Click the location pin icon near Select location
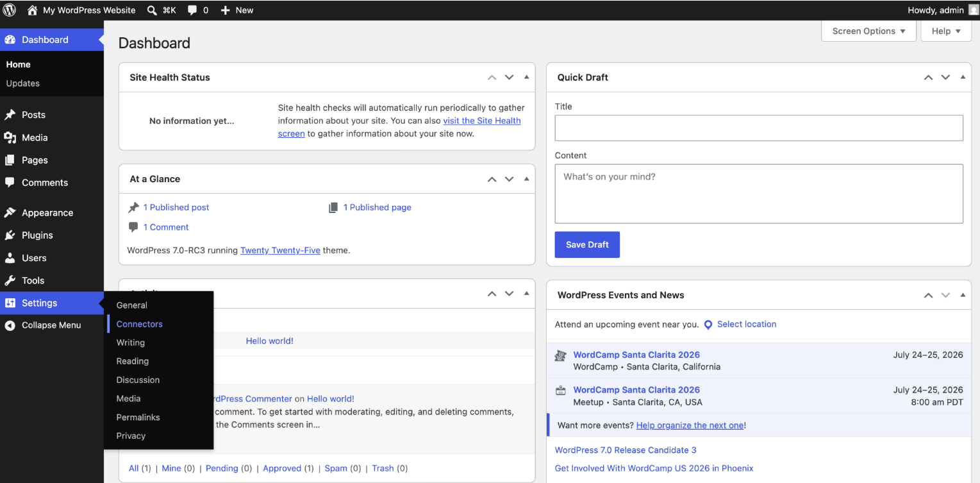 coord(708,325)
